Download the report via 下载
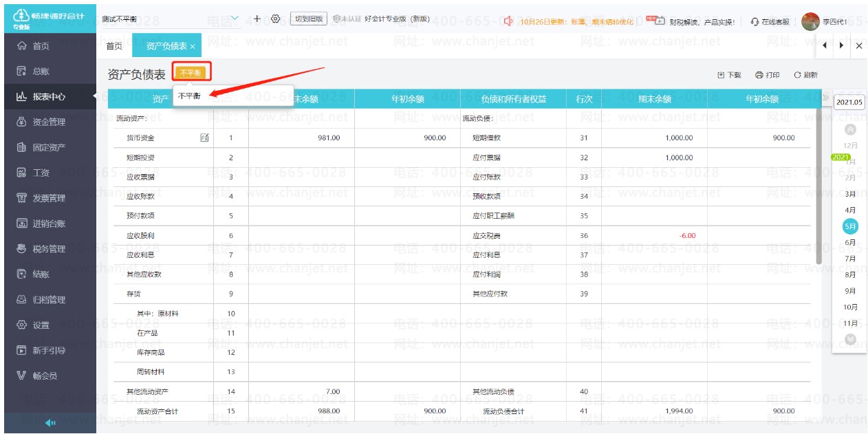This screenshot has width=868, height=434. tap(729, 75)
